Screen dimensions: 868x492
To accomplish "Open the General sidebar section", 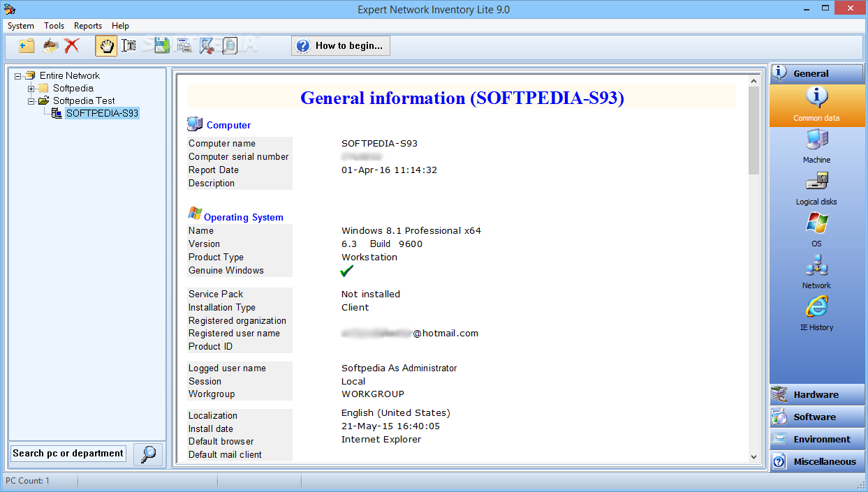I will pos(816,73).
